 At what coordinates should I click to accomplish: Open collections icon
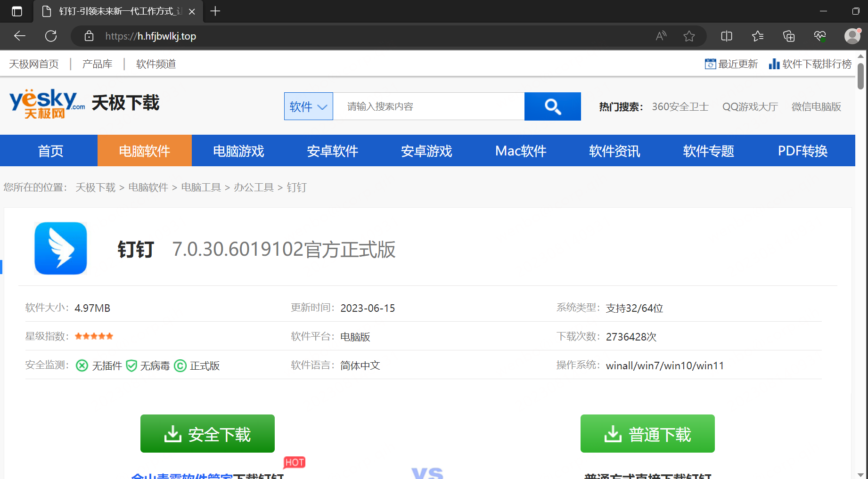[789, 36]
